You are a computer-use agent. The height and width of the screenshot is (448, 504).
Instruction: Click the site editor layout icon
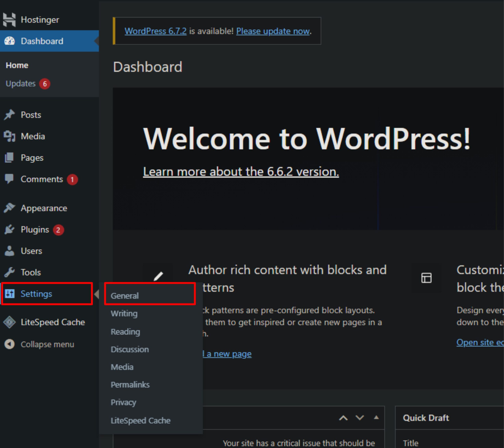[426, 278]
